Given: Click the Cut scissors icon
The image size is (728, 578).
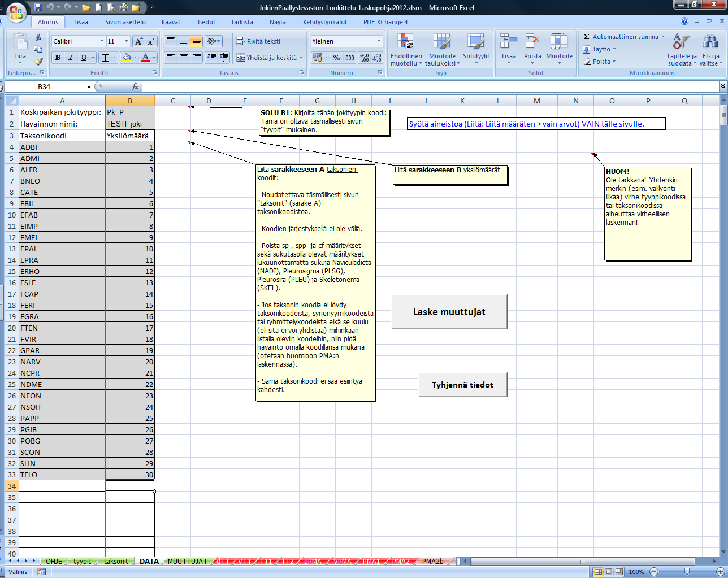Looking at the screenshot, I should click(x=38, y=37).
